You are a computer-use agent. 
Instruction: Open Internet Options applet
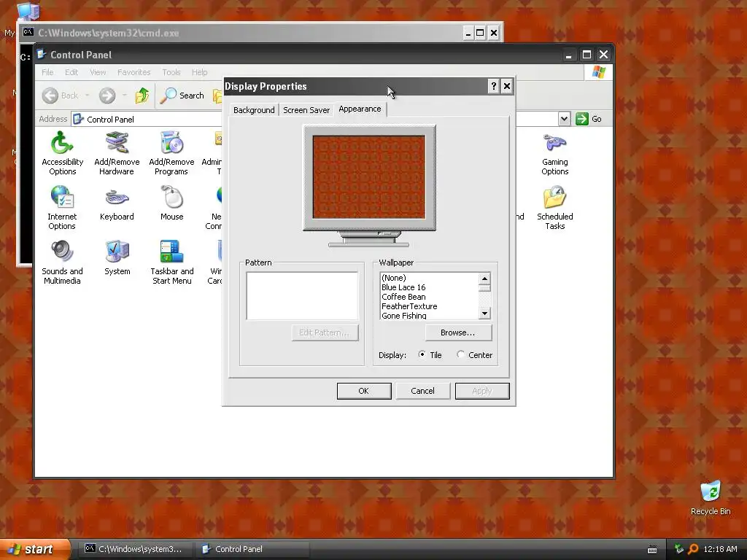(62, 208)
